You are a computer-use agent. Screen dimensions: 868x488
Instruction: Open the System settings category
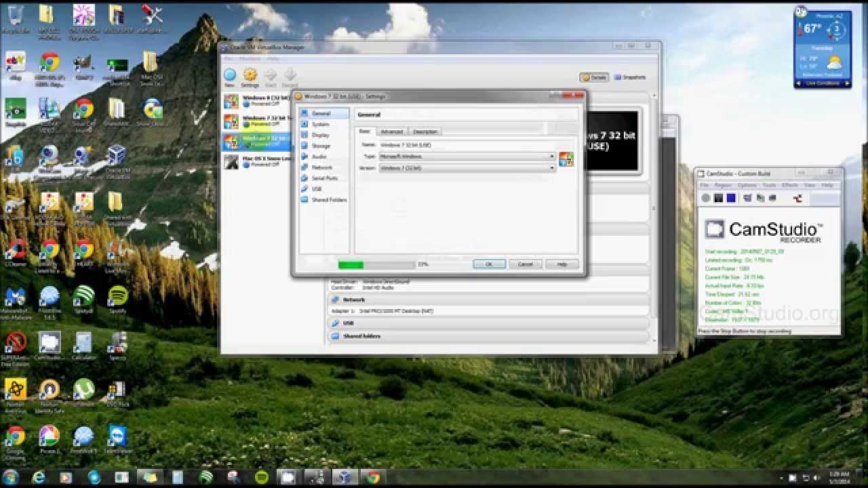pos(324,125)
